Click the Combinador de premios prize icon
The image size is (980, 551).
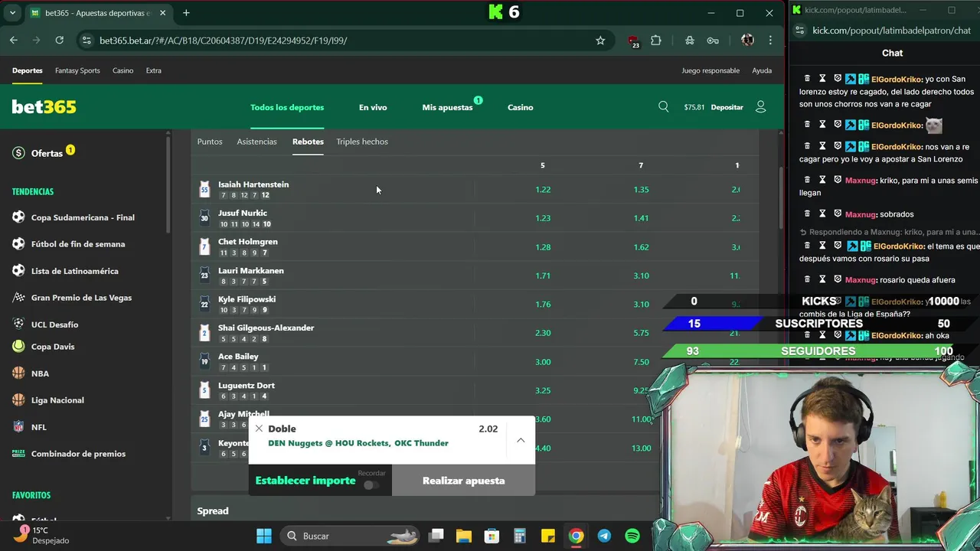click(x=18, y=454)
